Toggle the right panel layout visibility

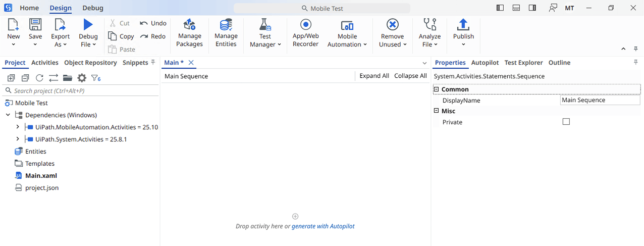(532, 8)
